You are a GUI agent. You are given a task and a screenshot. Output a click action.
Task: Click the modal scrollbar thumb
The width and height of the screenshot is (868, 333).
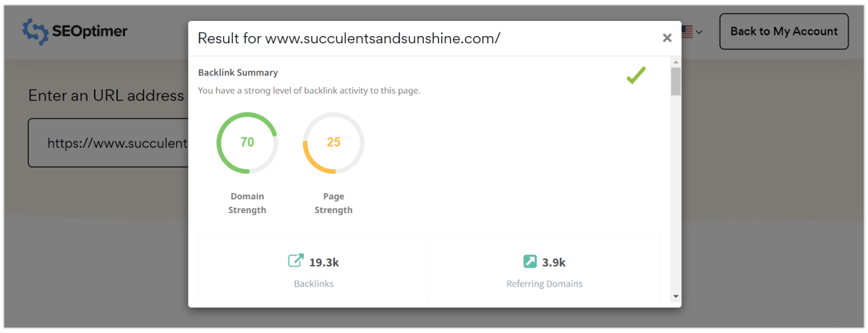[676, 82]
